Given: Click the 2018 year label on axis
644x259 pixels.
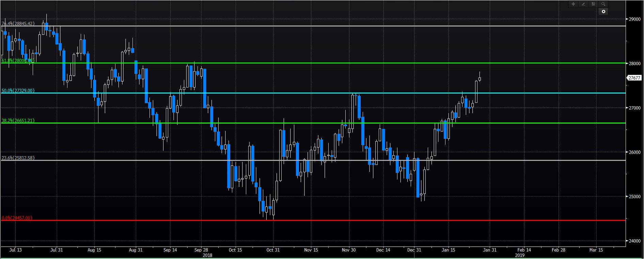Looking at the screenshot, I should tap(207, 255).
